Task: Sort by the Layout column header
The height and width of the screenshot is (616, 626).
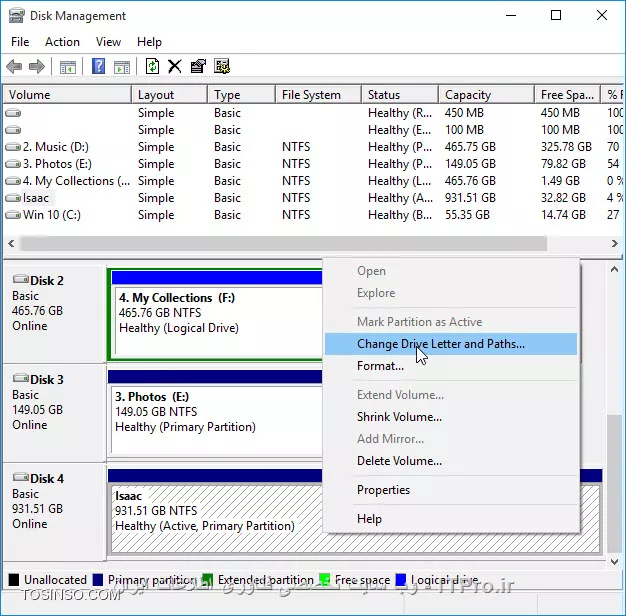Action: pos(169,95)
